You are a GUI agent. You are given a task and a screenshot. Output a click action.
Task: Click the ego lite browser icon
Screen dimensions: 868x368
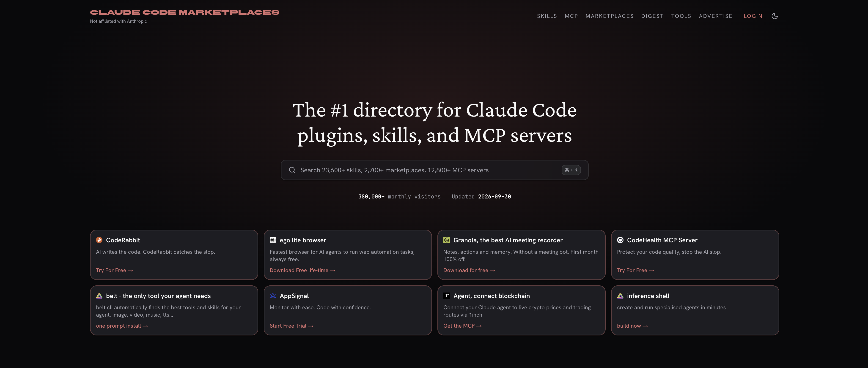[273, 240]
